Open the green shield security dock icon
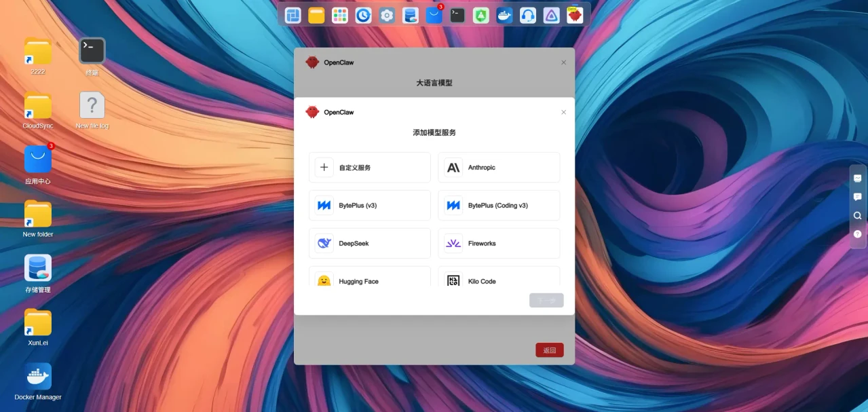 point(481,15)
